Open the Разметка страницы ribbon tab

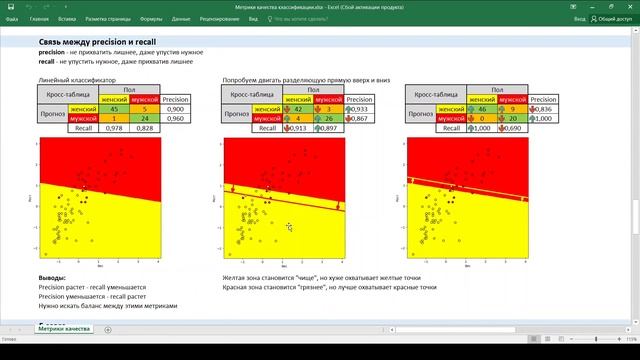coord(108,19)
